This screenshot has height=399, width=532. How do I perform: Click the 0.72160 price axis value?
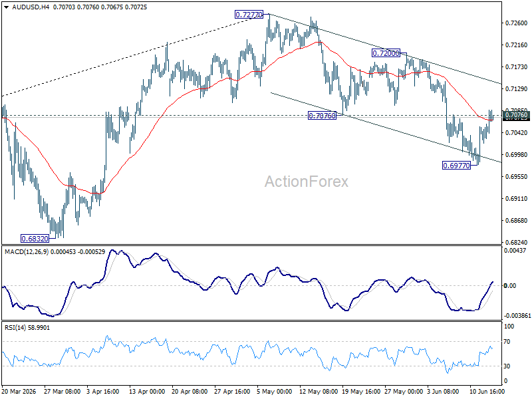point(517,45)
